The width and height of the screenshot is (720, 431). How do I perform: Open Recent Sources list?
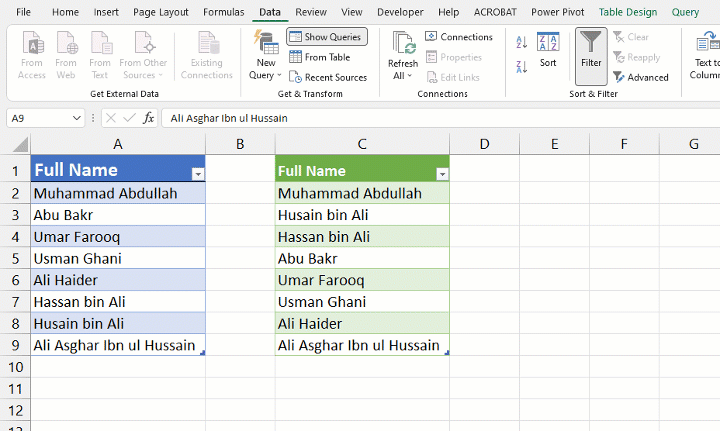pyautogui.click(x=328, y=77)
